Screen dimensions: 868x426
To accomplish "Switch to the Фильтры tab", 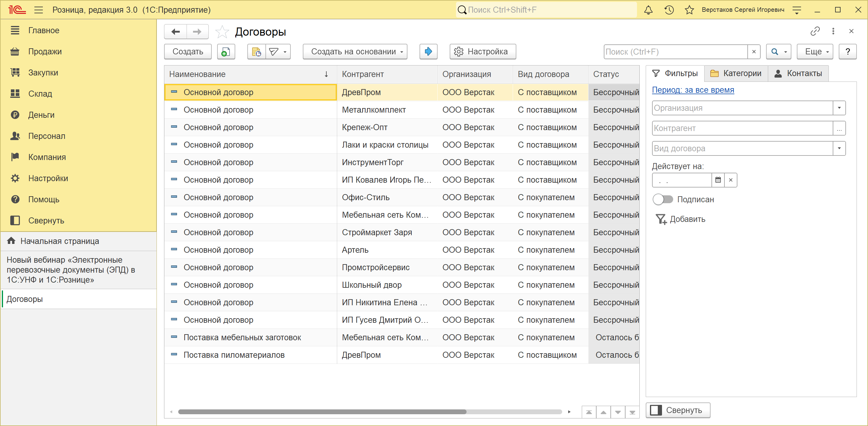I will (675, 74).
